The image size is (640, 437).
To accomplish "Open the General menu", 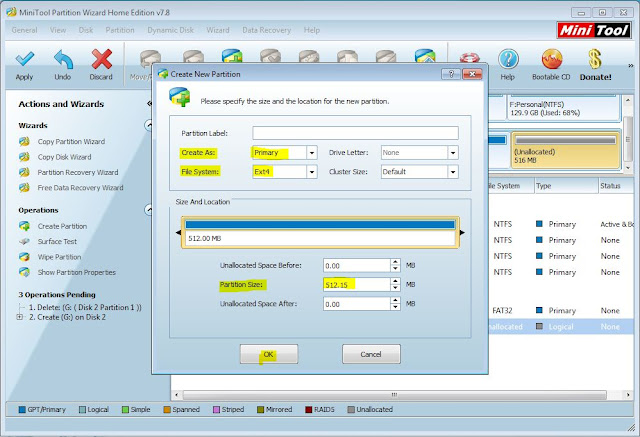I will coord(24,30).
